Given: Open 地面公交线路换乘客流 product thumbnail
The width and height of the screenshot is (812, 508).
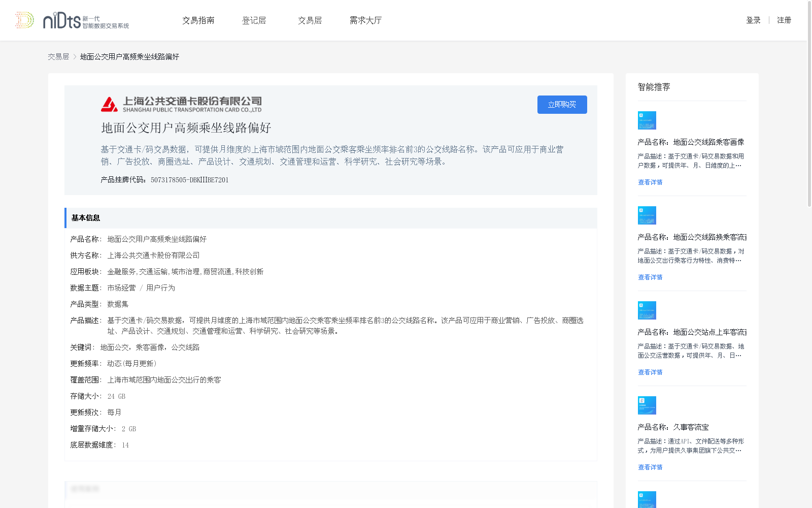Looking at the screenshot, I should pyautogui.click(x=647, y=215).
